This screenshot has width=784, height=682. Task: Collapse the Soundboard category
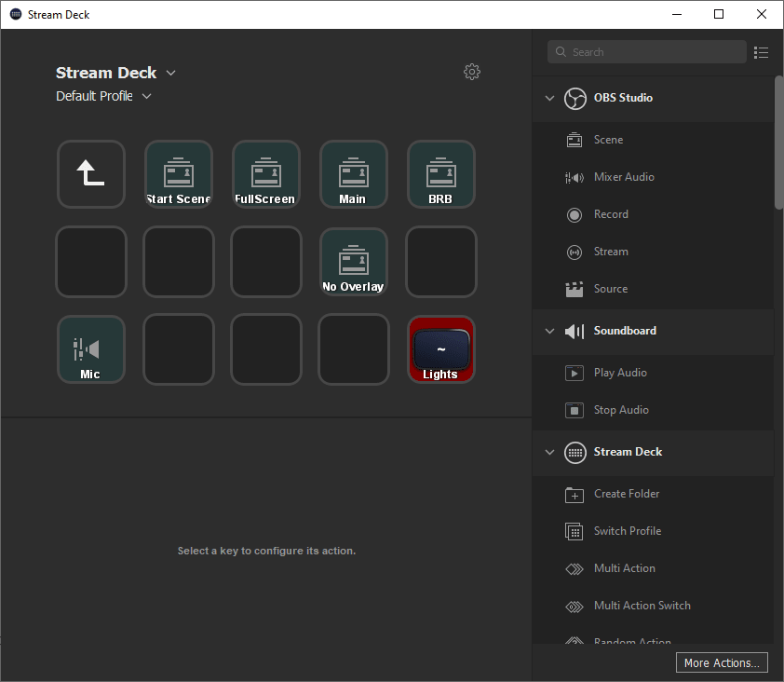[x=549, y=331]
